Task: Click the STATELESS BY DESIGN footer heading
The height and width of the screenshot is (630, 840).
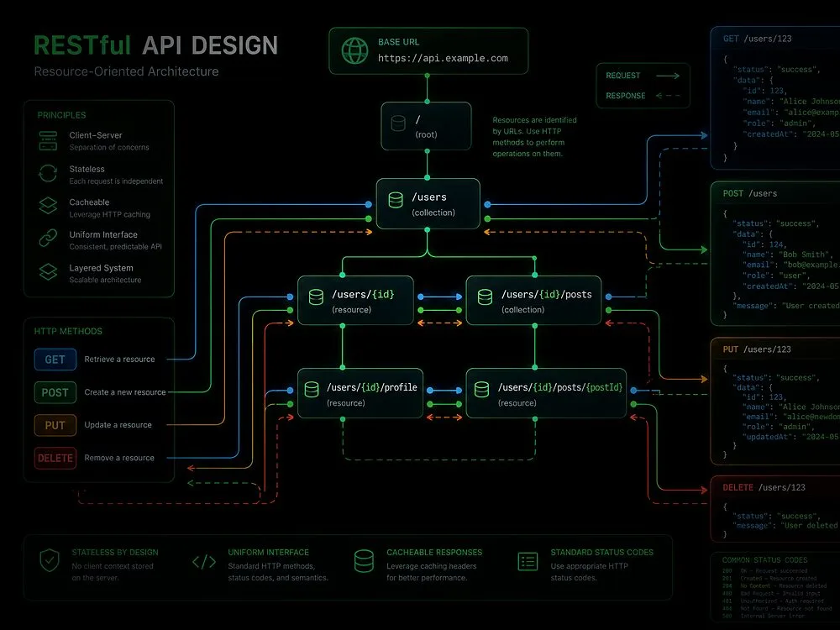Action: 115,553
